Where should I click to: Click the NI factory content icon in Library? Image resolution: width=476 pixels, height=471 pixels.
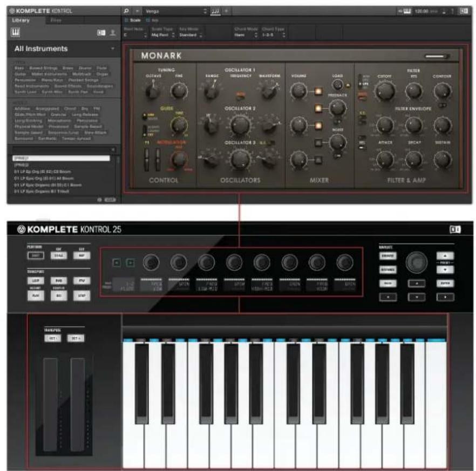(x=101, y=33)
